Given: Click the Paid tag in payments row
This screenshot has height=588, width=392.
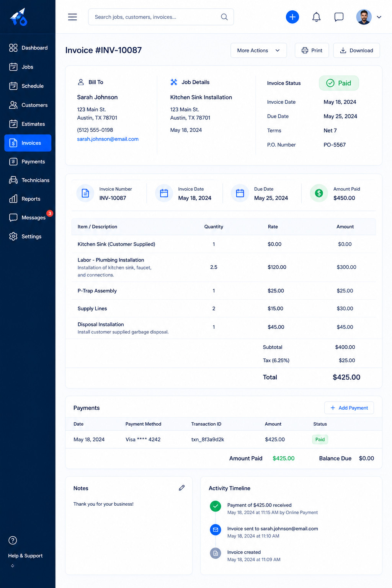Looking at the screenshot, I should point(320,439).
